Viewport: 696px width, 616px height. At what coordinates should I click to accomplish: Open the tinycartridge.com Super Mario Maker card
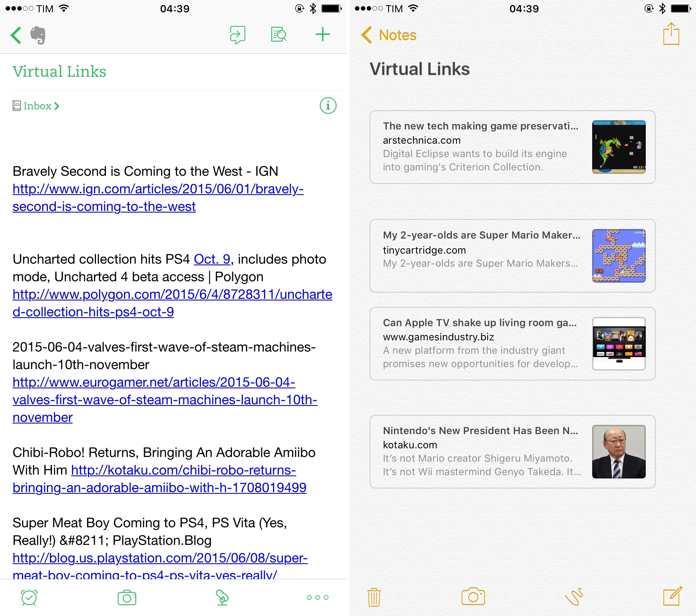(x=512, y=256)
